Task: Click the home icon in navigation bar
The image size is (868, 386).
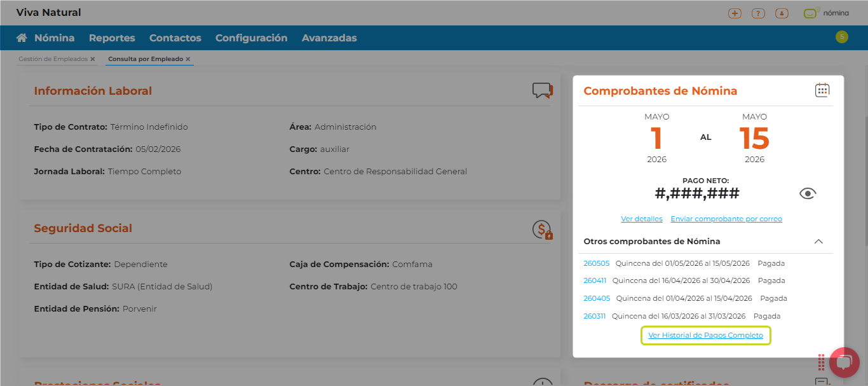Action: (22, 38)
